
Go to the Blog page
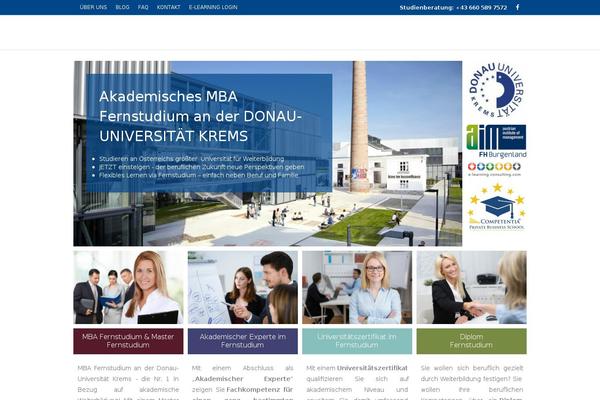tap(122, 7)
